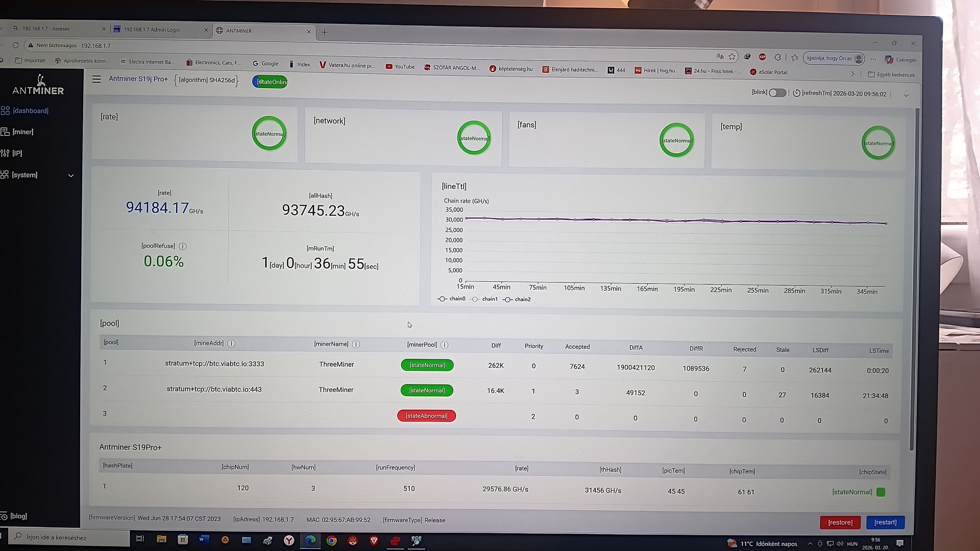Click the minerPool info icon
Image resolution: width=980 pixels, height=551 pixels.
click(x=444, y=345)
